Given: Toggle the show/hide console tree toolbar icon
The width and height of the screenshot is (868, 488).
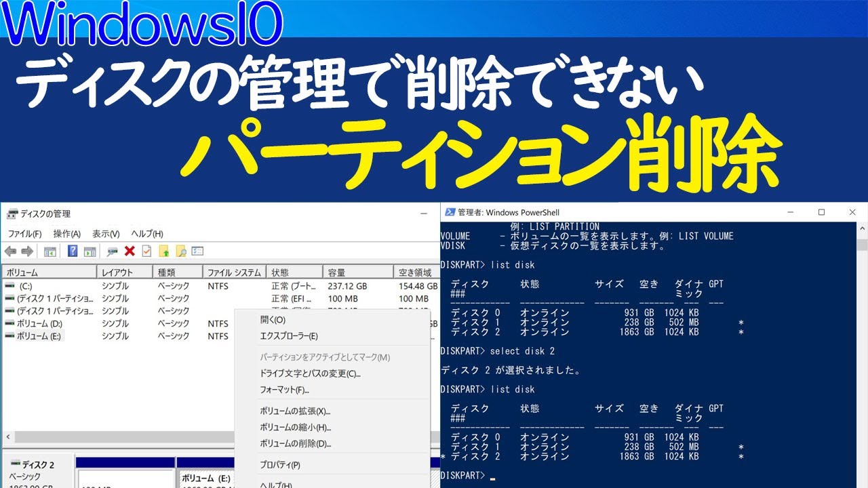Looking at the screenshot, I should 50,251.
